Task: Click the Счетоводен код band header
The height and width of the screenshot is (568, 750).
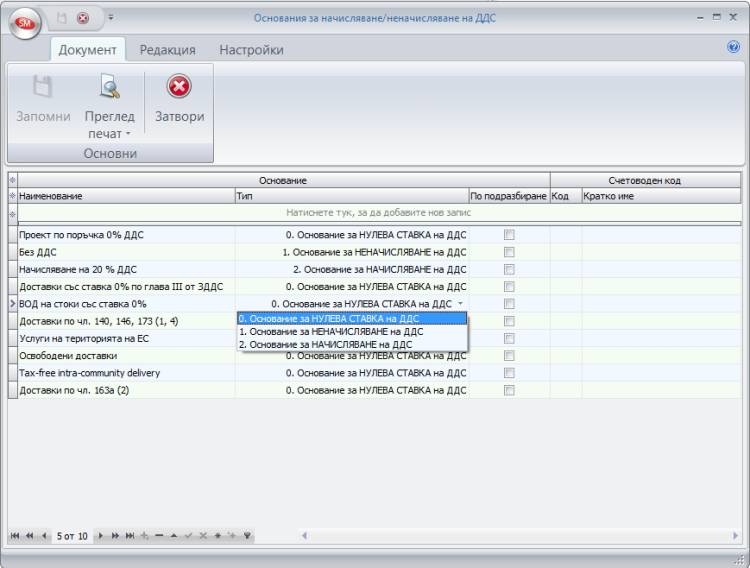Action: point(645,180)
